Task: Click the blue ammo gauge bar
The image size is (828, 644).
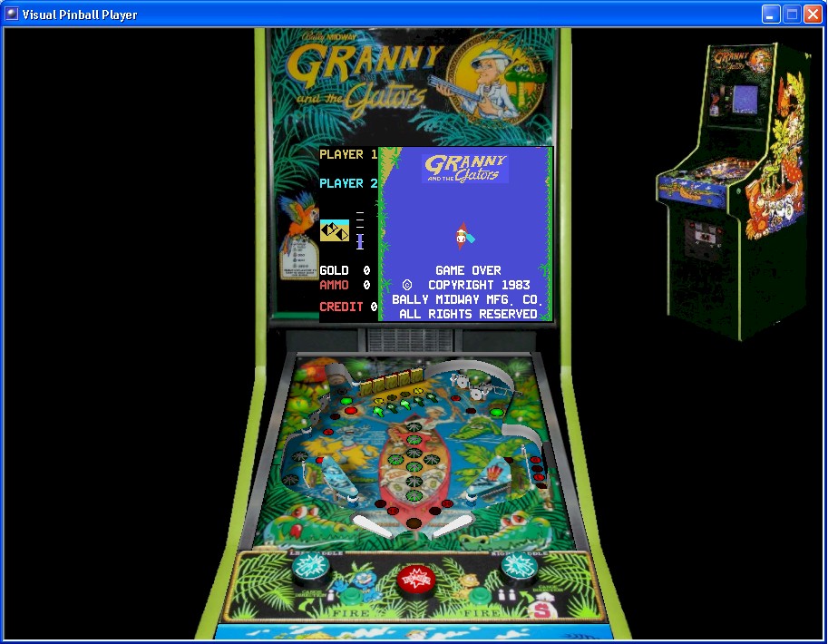Action: tap(360, 241)
